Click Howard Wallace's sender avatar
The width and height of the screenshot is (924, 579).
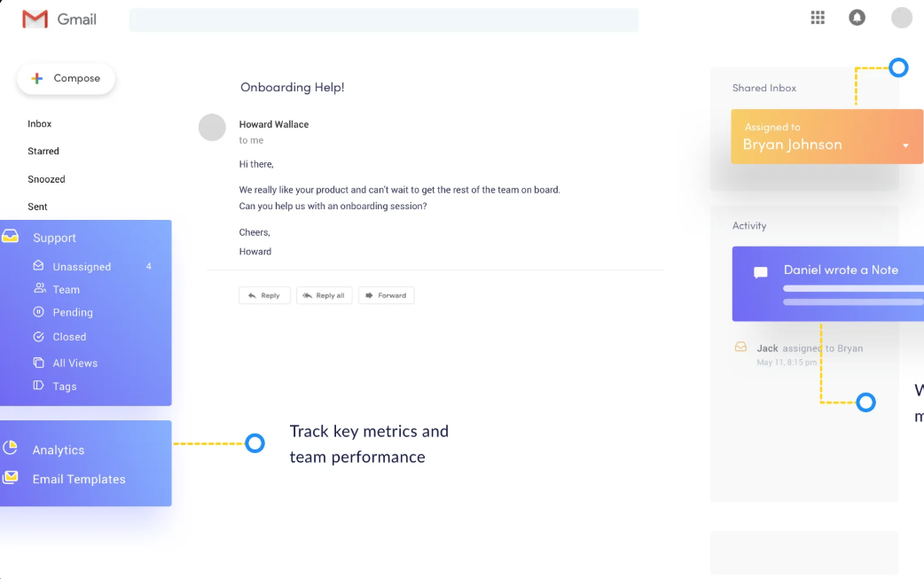(x=212, y=128)
